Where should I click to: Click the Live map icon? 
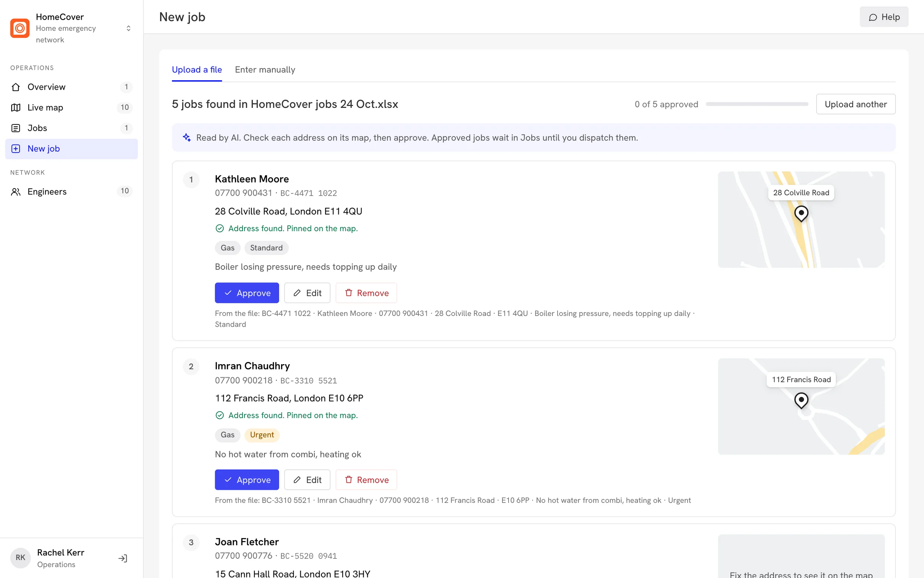(x=16, y=108)
